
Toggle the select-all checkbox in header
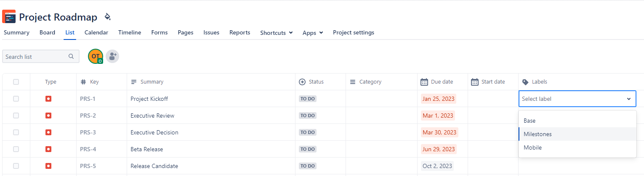click(x=16, y=82)
